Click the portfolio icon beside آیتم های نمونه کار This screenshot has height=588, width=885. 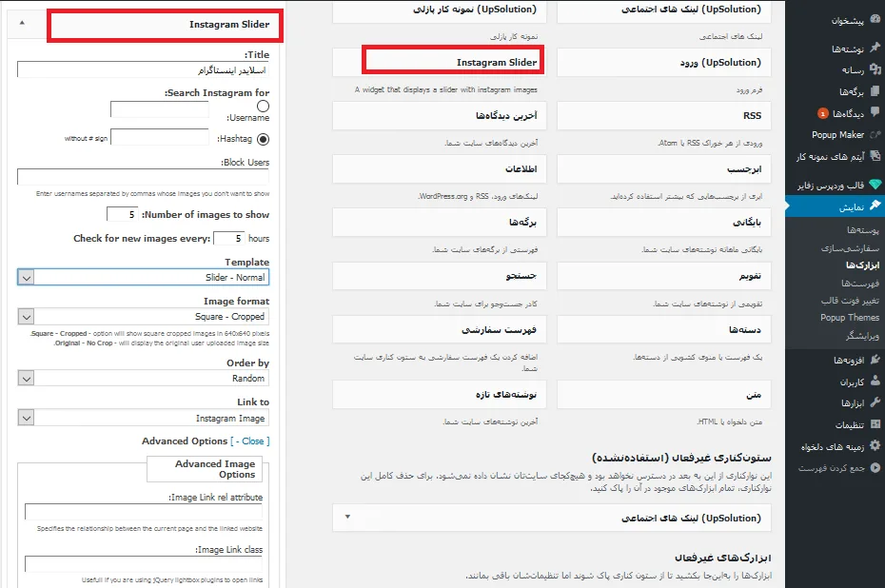tap(875, 155)
